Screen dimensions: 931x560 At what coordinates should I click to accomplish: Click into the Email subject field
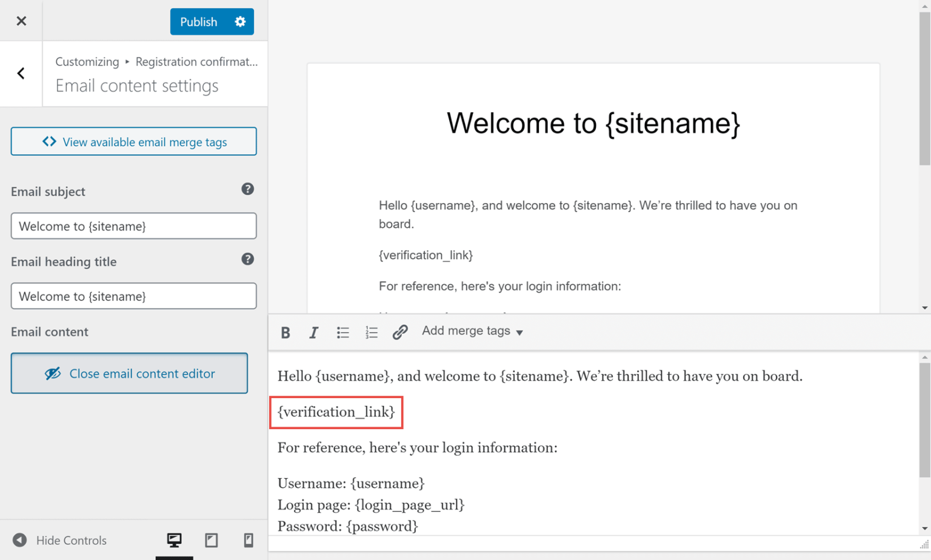[133, 226]
